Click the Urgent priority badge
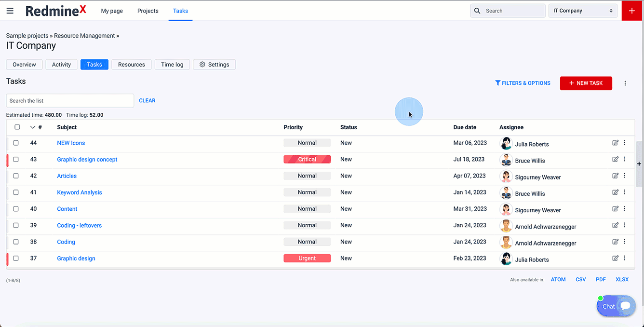This screenshot has height=327, width=644. tap(307, 258)
